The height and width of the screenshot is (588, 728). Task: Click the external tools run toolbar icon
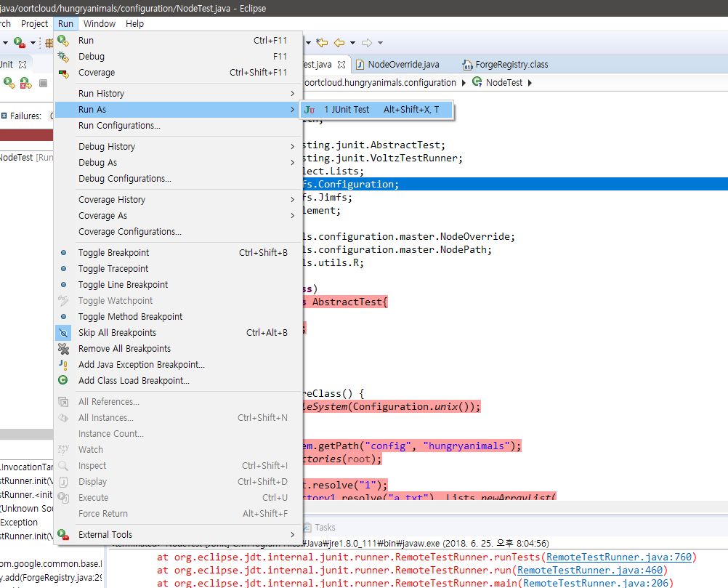point(19,43)
